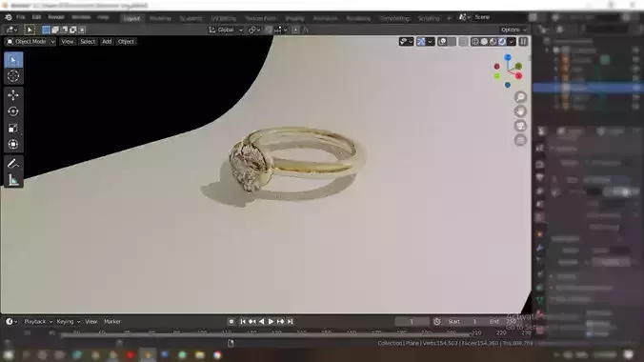Click the tweak select arrow icon in header
Image resolution: width=644 pixels, height=362 pixels.
tap(30, 30)
